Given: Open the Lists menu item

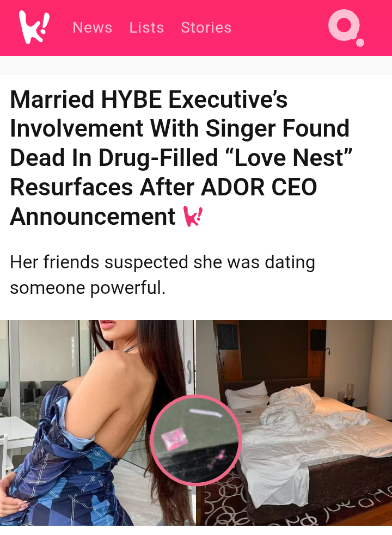Looking at the screenshot, I should click(x=146, y=27).
